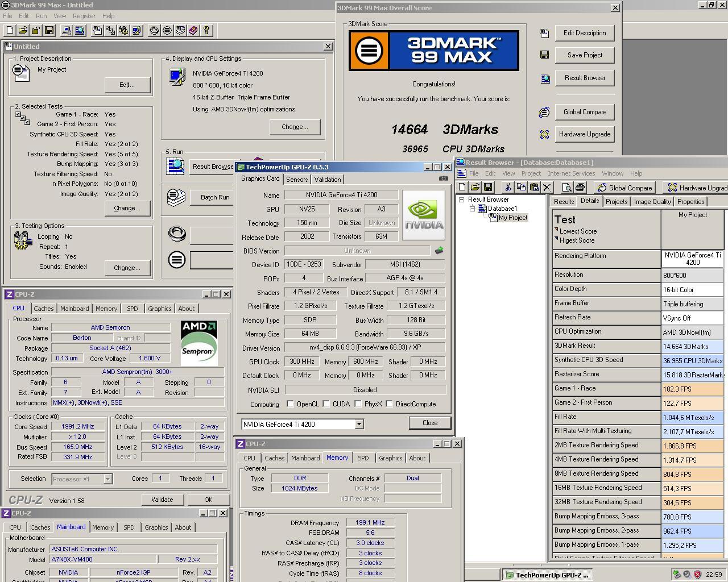Click the Driver Version field in GPU-Z

point(365,347)
